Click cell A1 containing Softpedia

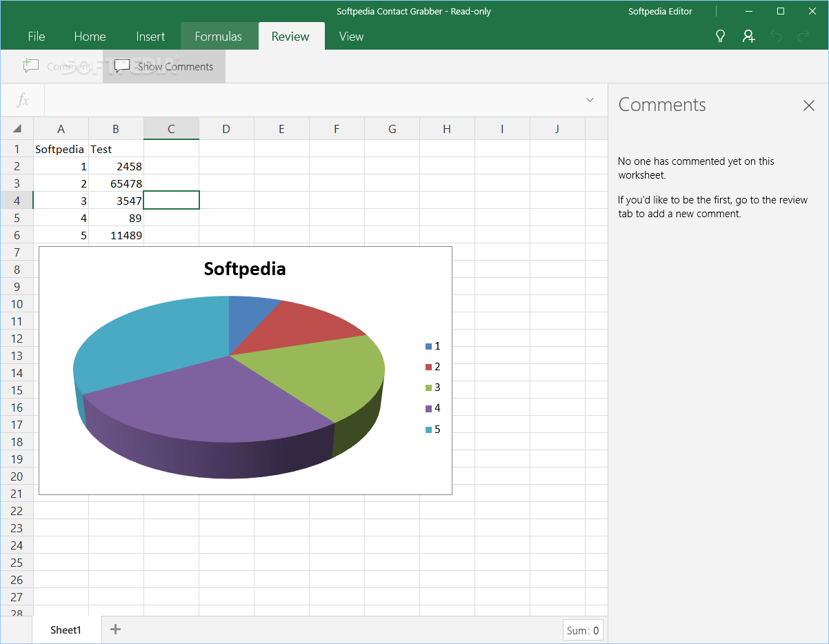pos(61,149)
